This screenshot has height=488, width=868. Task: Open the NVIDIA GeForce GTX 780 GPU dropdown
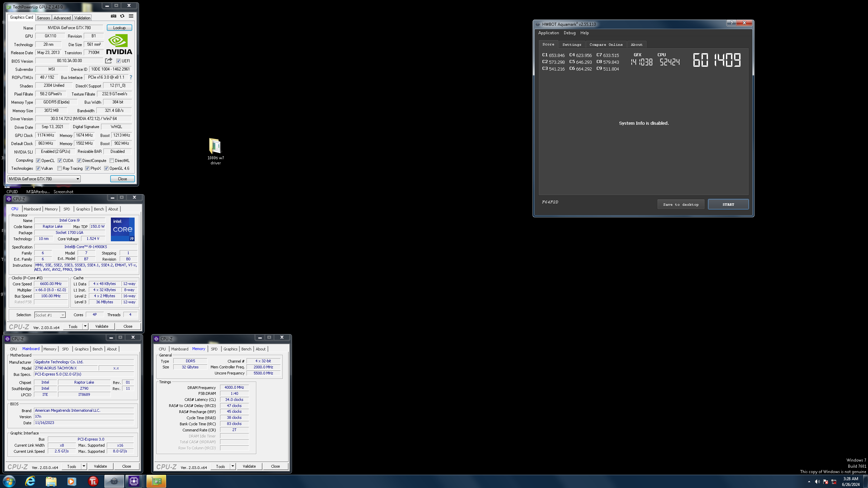[44, 179]
